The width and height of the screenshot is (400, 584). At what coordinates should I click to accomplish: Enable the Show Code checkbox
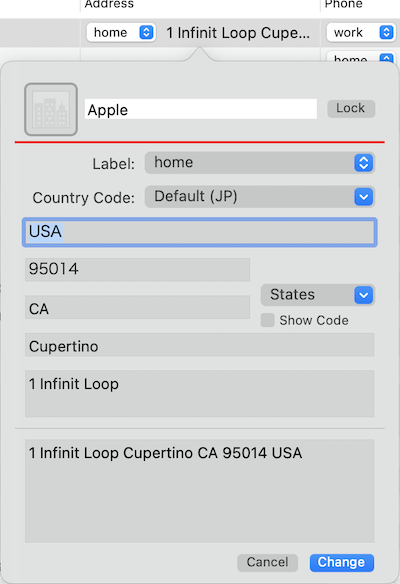(267, 320)
